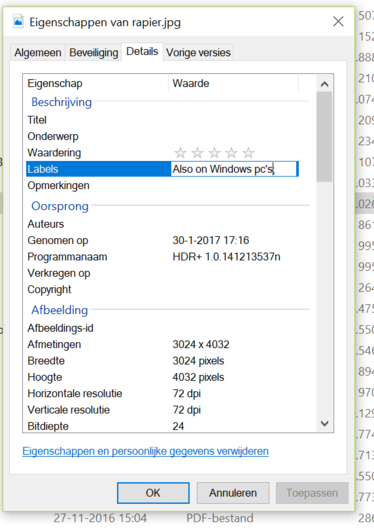The width and height of the screenshot is (374, 530).
Task: Select the Vorige versies tab
Action: 198,52
